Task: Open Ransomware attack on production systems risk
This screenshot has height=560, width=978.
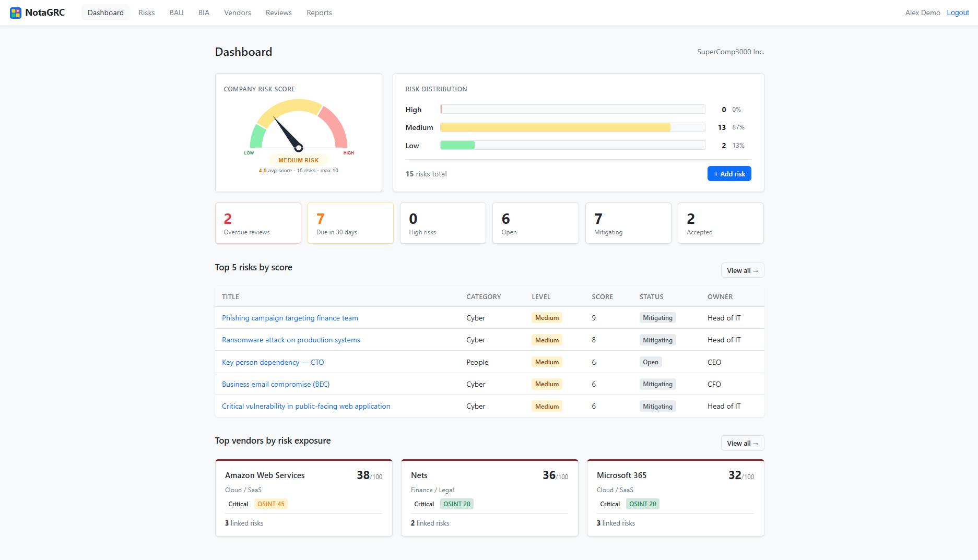Action: coord(291,340)
